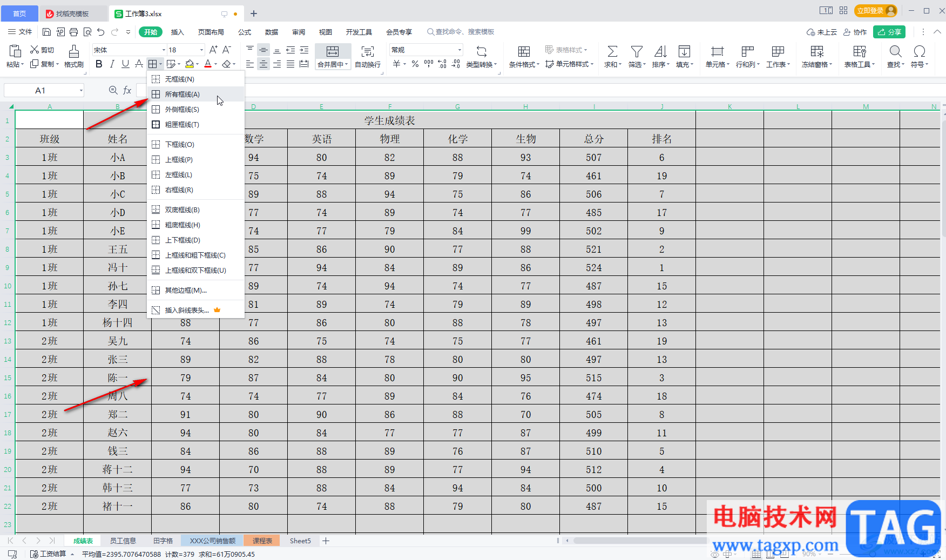Image resolution: width=946 pixels, height=560 pixels.
Task: Click the Filter (筛选) funnel icon
Action: pyautogui.click(x=637, y=51)
